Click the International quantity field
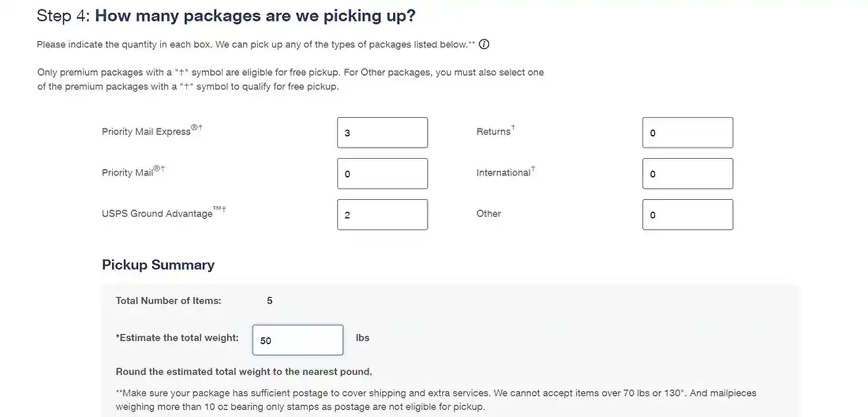Image resolution: width=868 pixels, height=417 pixels. pos(687,173)
